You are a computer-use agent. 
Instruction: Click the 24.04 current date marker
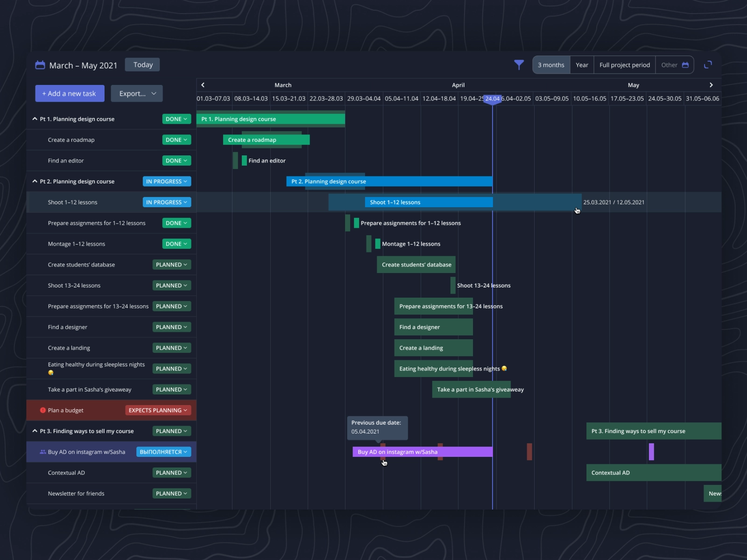pos(492,99)
